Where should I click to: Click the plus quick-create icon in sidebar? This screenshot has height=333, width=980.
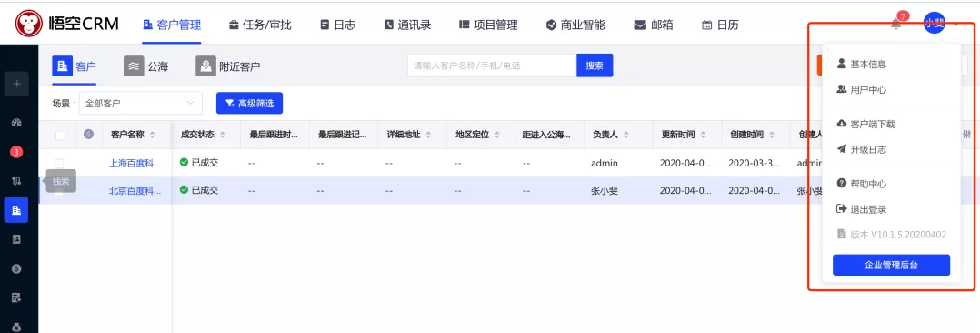(17, 84)
